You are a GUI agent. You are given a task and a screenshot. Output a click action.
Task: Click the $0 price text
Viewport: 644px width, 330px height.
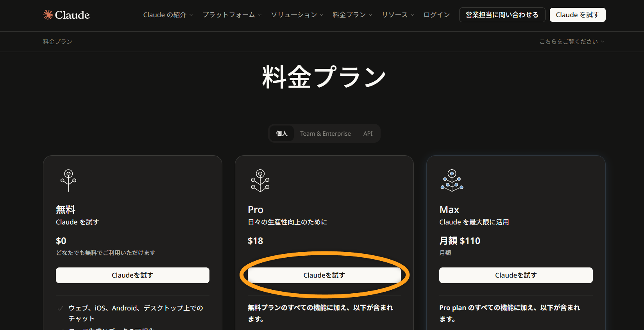(x=61, y=241)
